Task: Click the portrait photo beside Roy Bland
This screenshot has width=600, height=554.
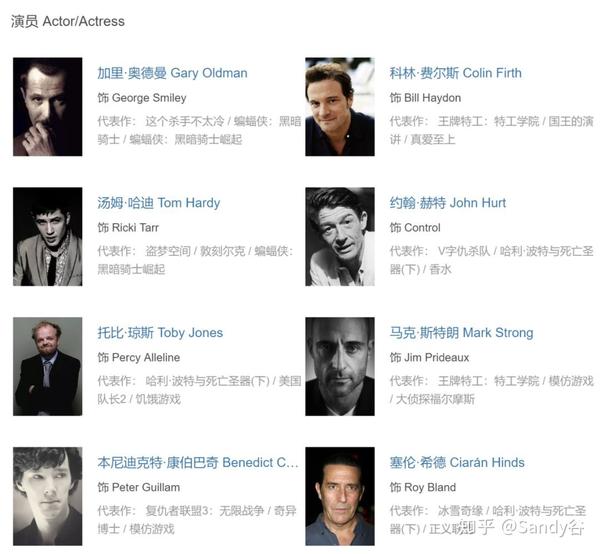Action: click(340, 496)
